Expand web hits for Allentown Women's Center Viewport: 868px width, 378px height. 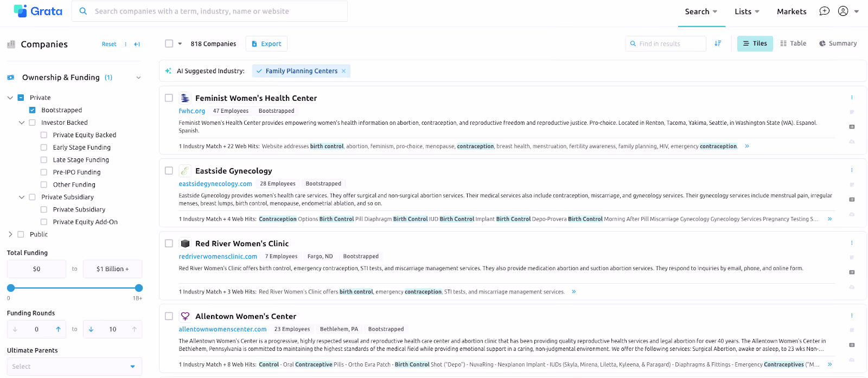[x=830, y=364]
